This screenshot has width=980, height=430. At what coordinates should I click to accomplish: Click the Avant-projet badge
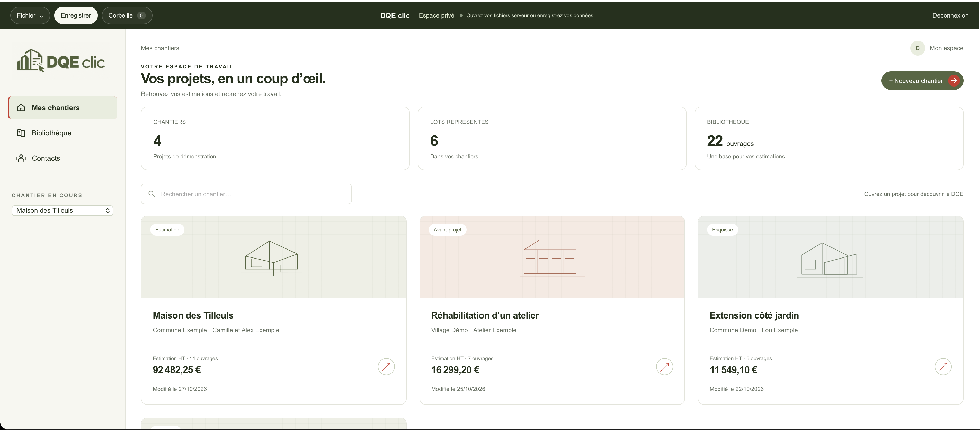point(447,230)
